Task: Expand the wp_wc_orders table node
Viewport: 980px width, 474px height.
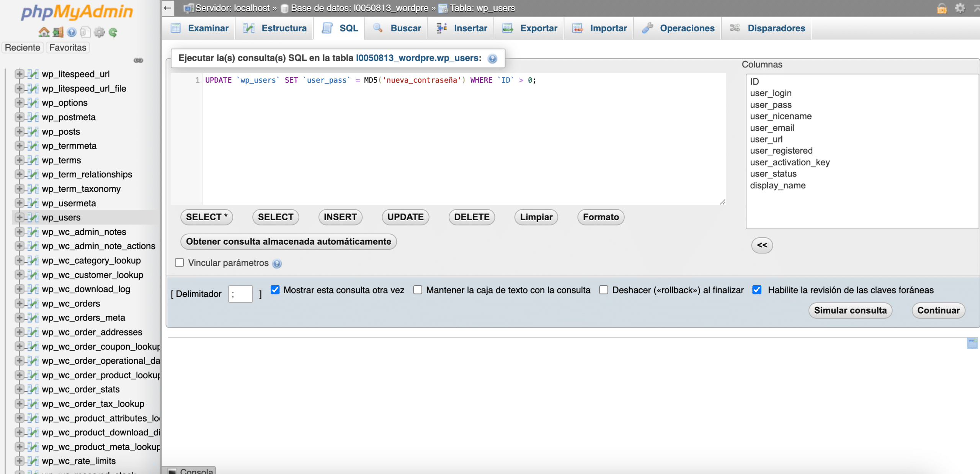Action: [x=19, y=303]
